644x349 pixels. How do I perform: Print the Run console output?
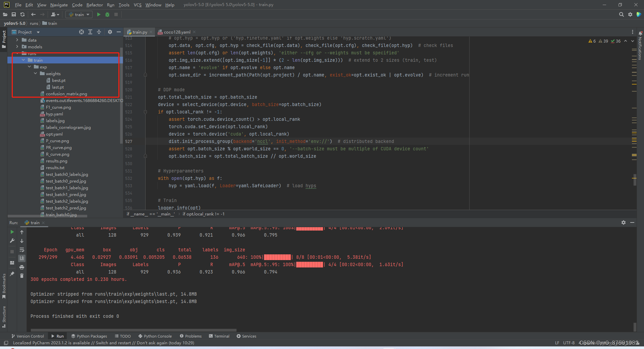coord(22,267)
